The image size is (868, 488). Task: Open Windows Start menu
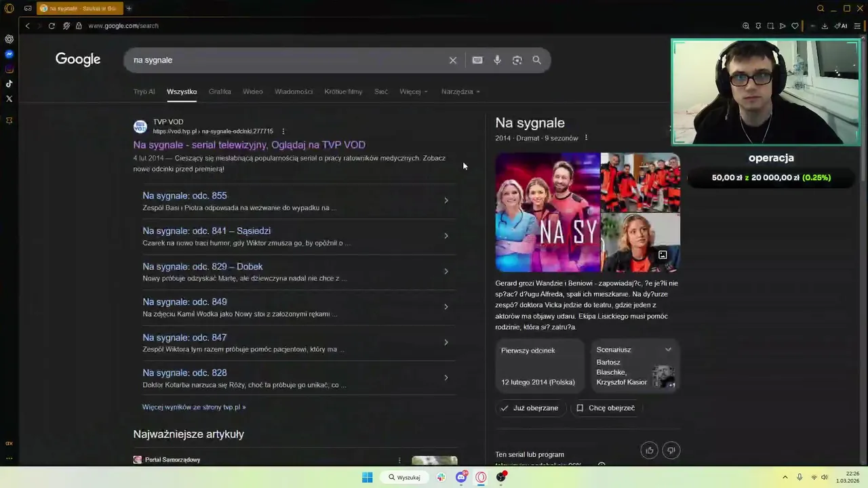tap(367, 477)
